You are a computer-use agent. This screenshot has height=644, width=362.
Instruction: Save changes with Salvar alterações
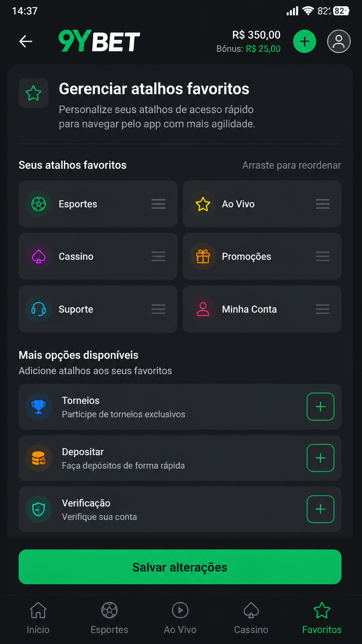[180, 567]
